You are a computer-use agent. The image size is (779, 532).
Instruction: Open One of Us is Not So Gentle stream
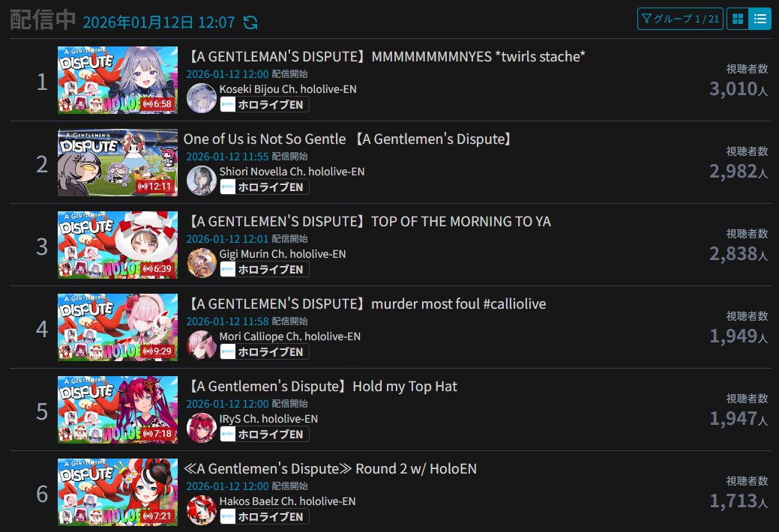click(x=348, y=139)
